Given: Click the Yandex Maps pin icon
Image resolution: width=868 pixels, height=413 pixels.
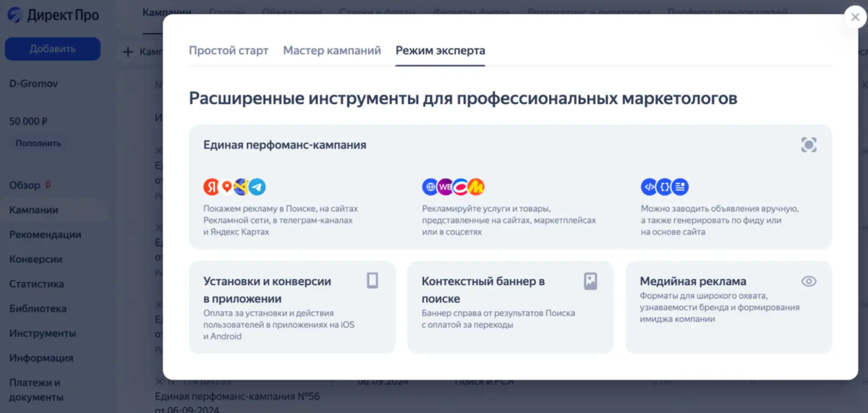Looking at the screenshot, I should (226, 187).
